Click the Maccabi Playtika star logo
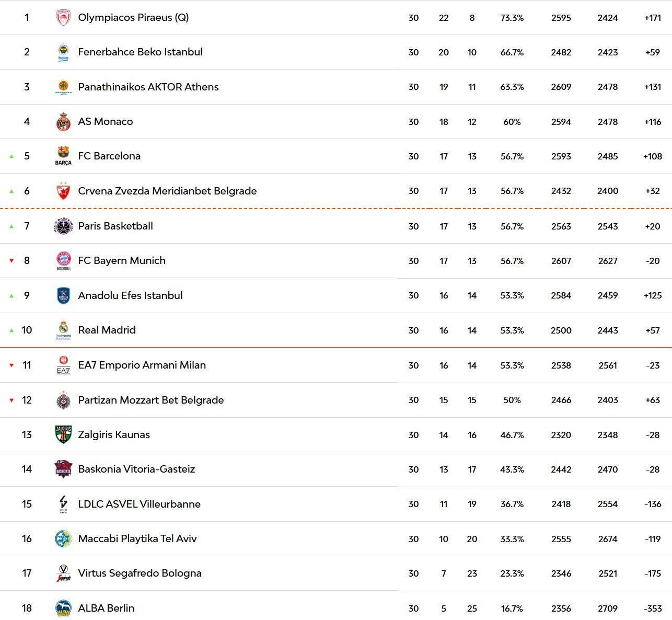The width and height of the screenshot is (672, 620). [63, 538]
